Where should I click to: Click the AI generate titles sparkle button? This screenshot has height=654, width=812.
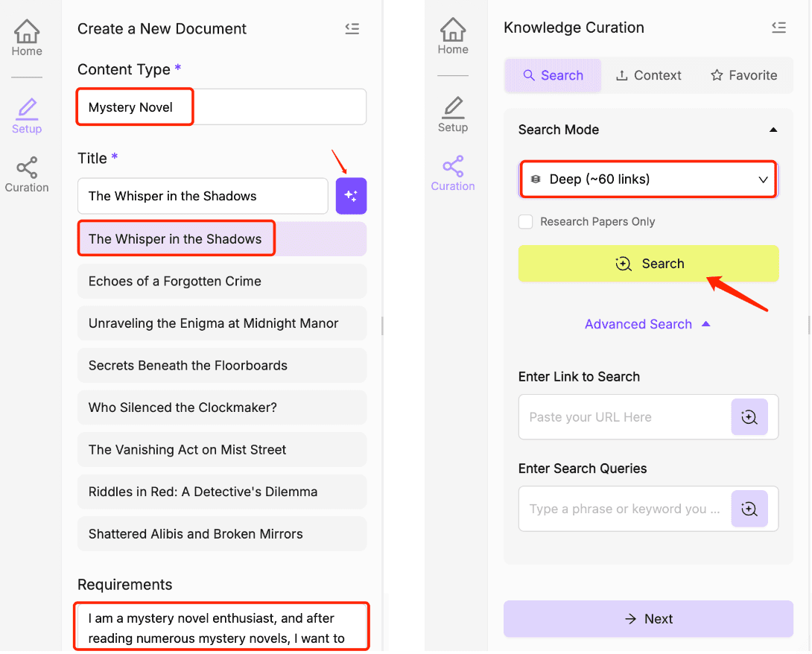tap(351, 196)
